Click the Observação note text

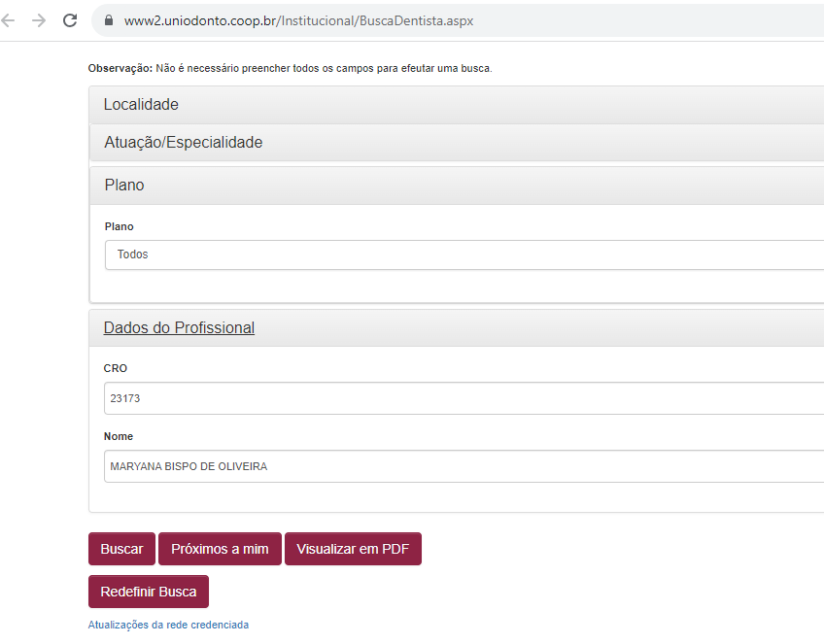[x=291, y=68]
